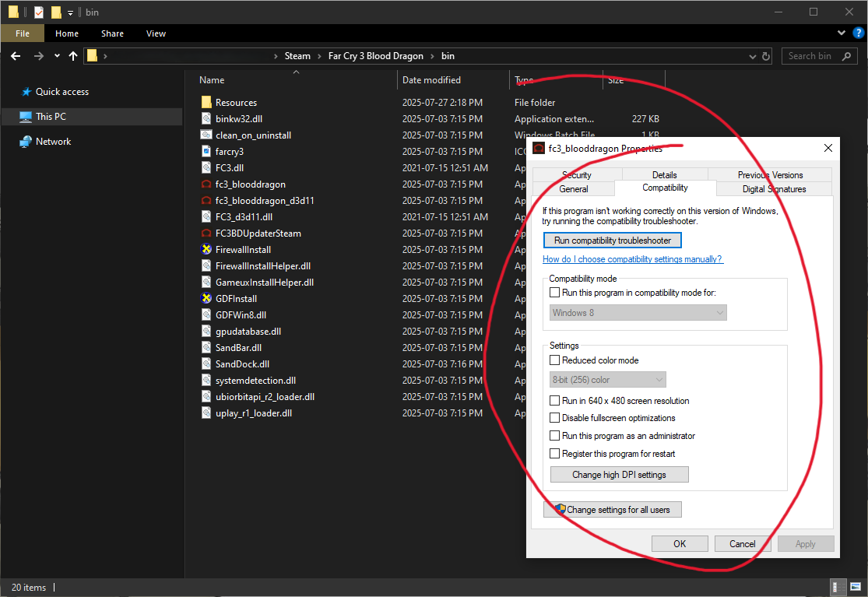Open the Resources folder icon
This screenshot has height=597, width=868.
[x=206, y=103]
